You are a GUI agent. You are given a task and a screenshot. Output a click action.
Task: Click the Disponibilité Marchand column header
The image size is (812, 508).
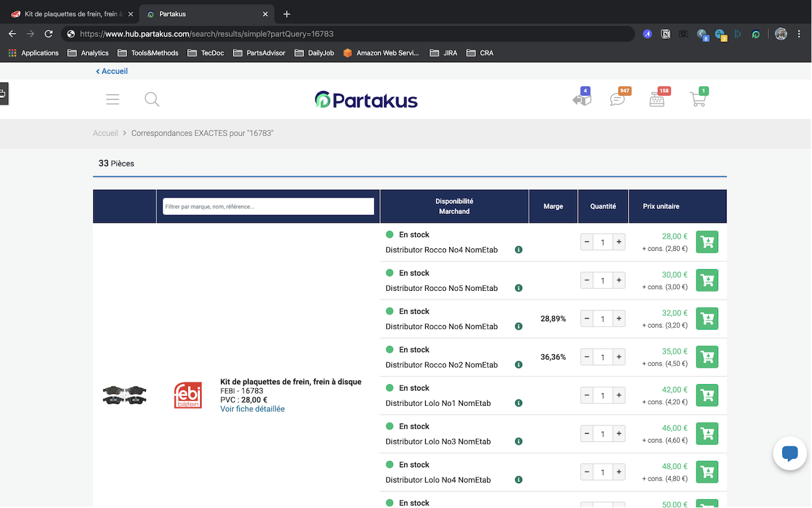click(x=454, y=206)
